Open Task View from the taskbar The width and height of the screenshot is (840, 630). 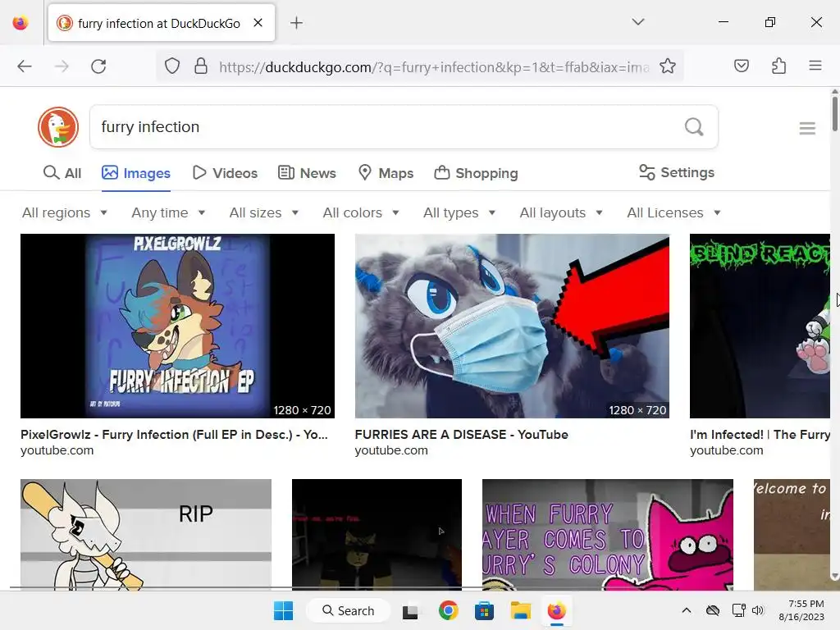pyautogui.click(x=410, y=610)
